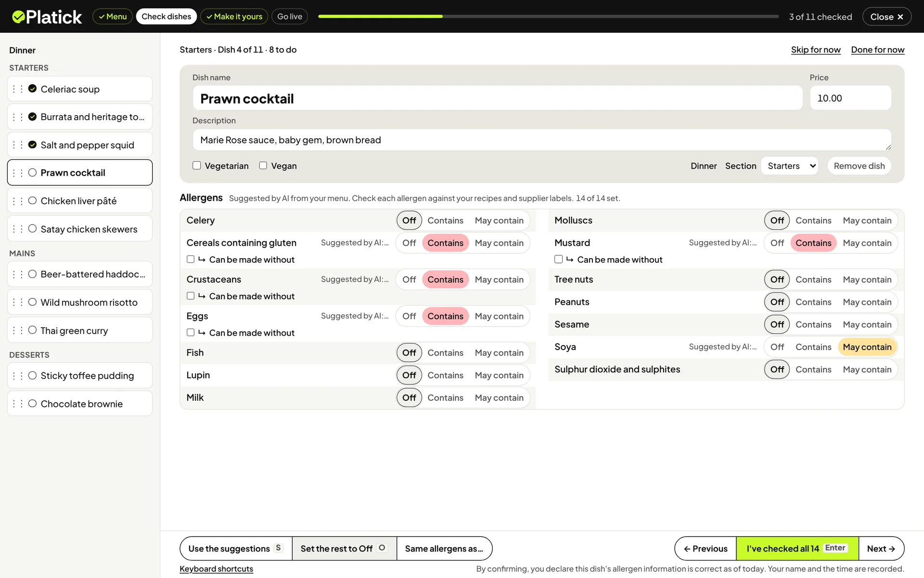Click the drag handle for Prawn cocktail

pos(18,173)
